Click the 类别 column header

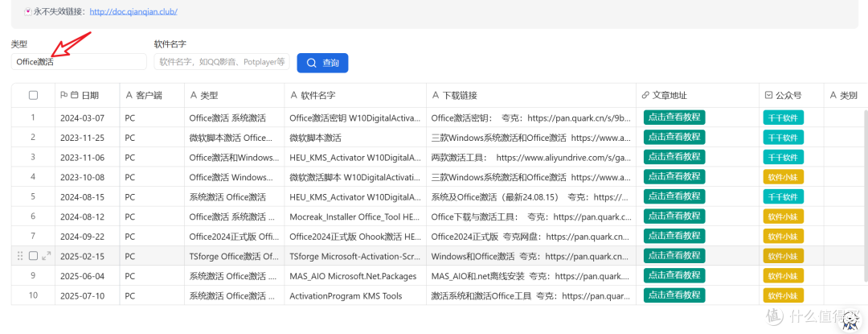pos(844,95)
